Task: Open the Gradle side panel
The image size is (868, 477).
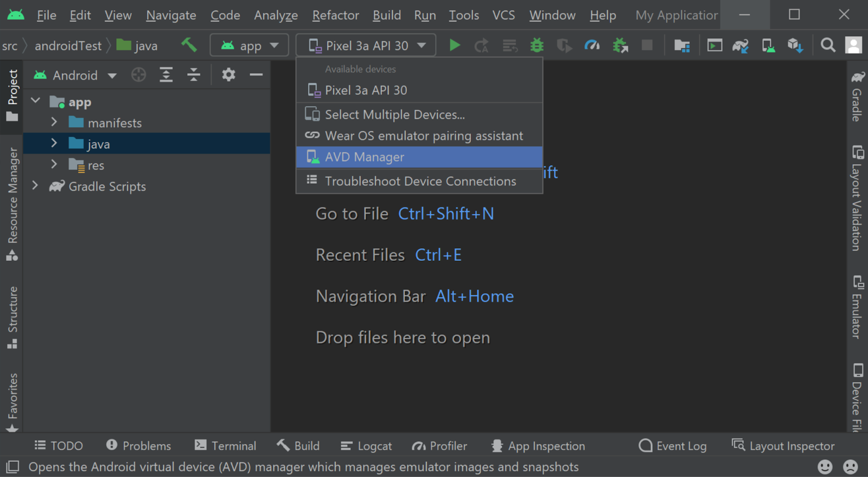Action: click(x=857, y=96)
